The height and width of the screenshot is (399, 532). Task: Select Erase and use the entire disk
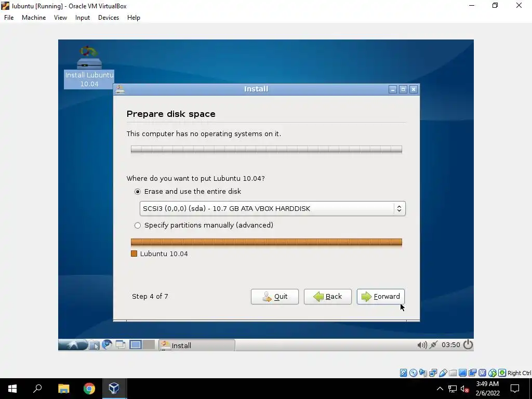(x=188, y=191)
